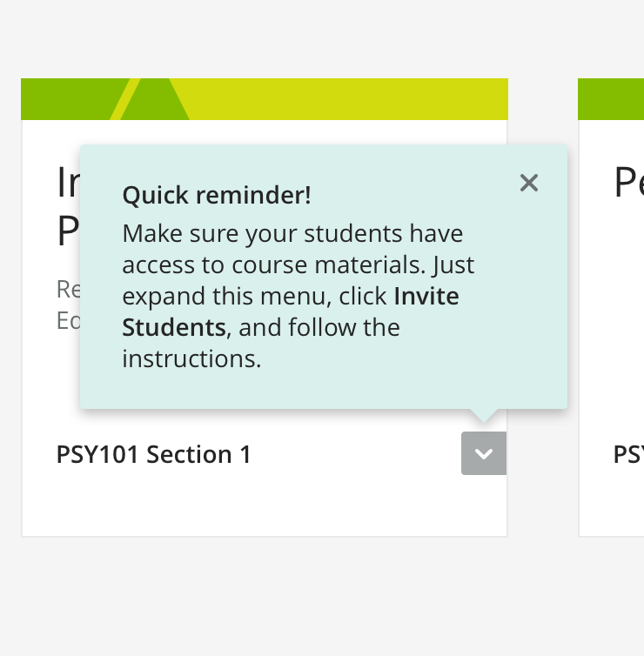Image resolution: width=644 pixels, height=656 pixels.
Task: Click the "Quick reminder!" heading
Action: (217, 195)
